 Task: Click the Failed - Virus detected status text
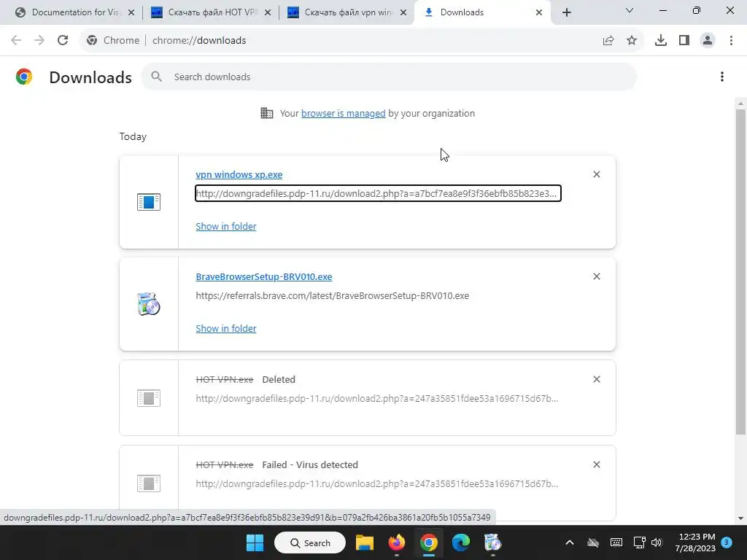point(310,464)
